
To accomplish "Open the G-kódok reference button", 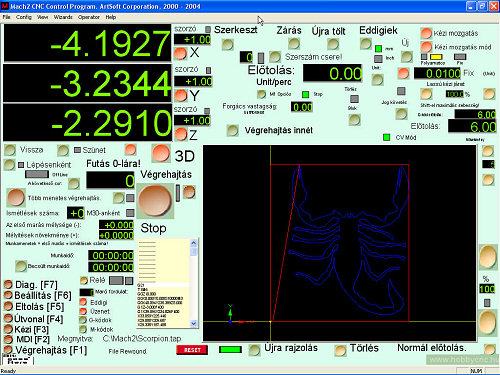I will pyautogui.click(x=83, y=320).
